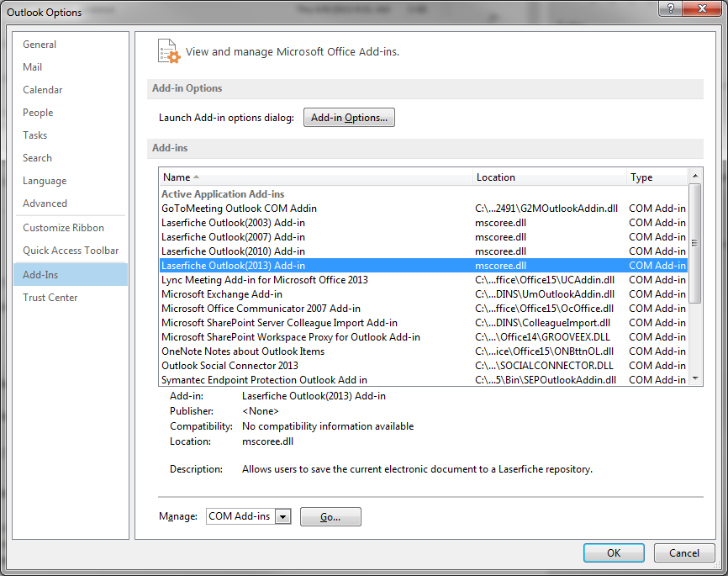728x576 pixels.
Task: Click the Help question mark button
Action: pyautogui.click(x=671, y=8)
